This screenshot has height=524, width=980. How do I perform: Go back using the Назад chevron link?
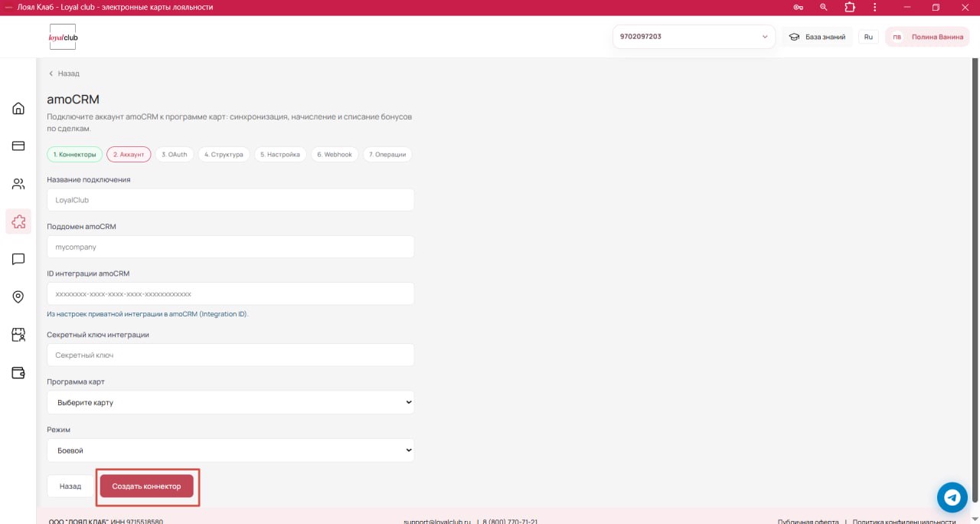64,74
